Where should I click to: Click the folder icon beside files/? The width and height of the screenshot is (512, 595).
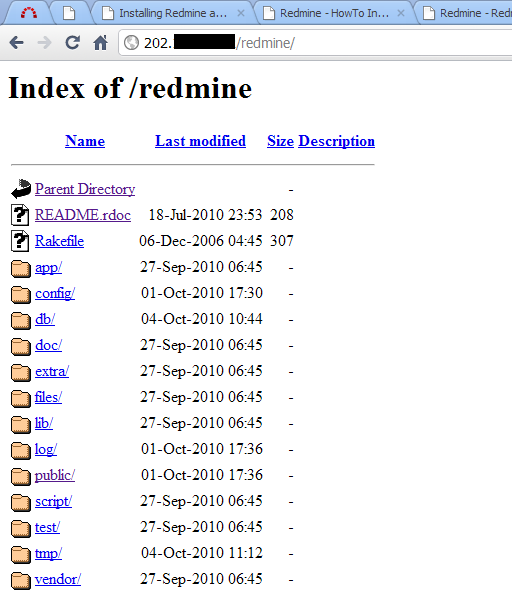21,399
